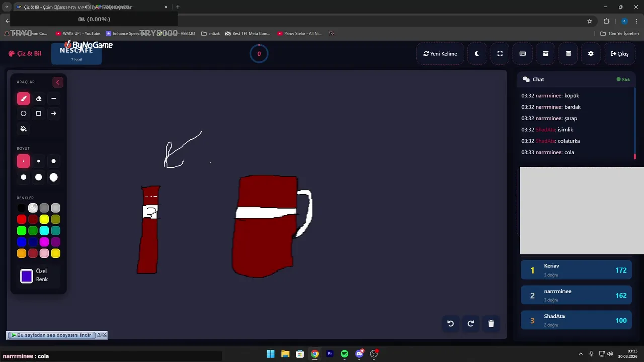Click the NESCAFE word card
This screenshot has width=644, height=362.
click(x=76, y=53)
